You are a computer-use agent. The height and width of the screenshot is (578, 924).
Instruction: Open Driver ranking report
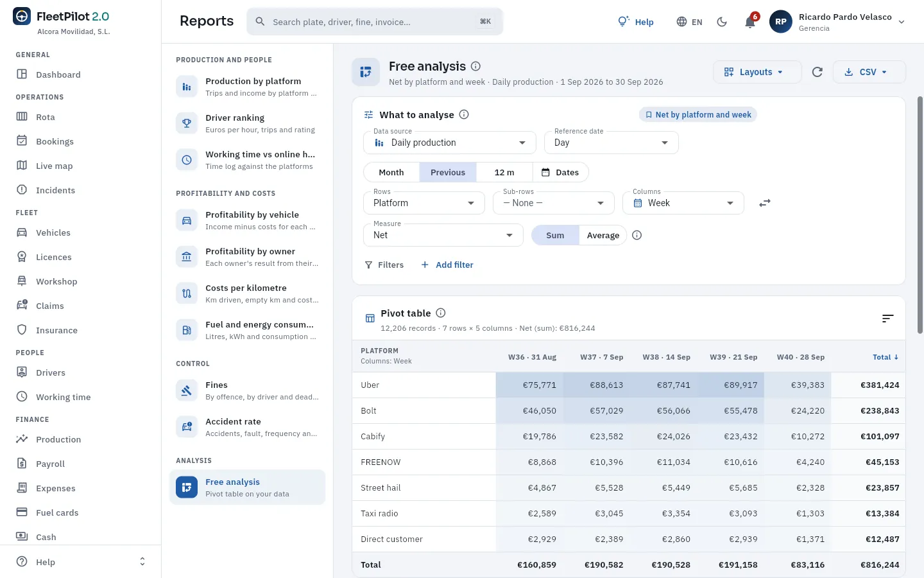247,123
